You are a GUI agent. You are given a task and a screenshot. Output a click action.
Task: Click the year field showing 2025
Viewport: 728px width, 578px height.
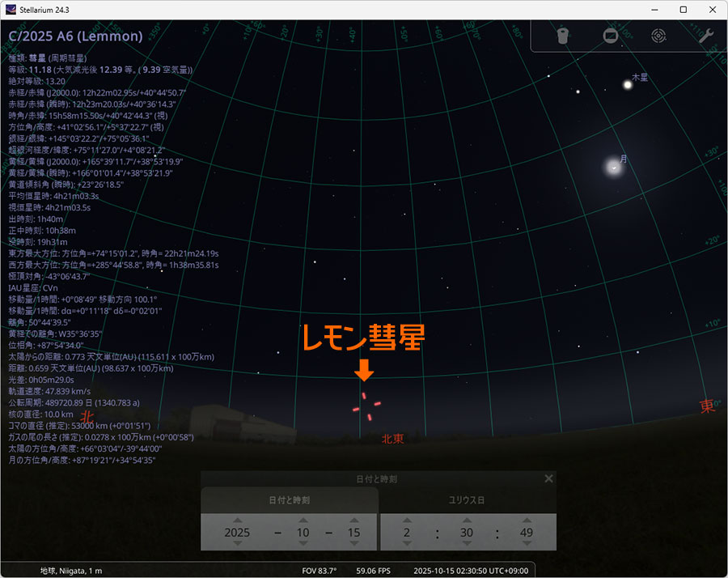(237, 533)
